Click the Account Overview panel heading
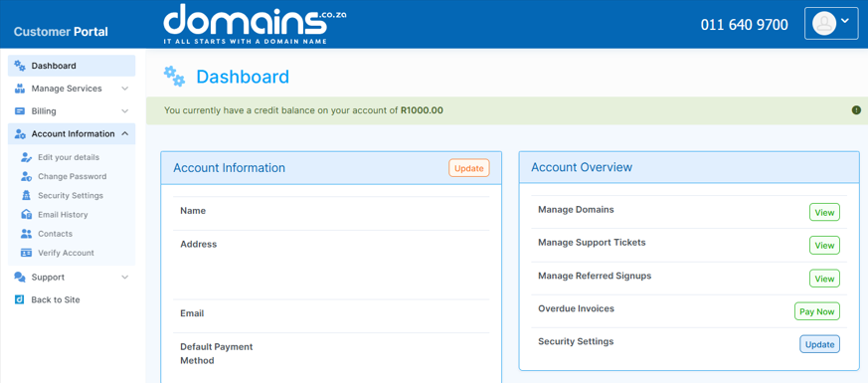This screenshot has width=868, height=383. [x=582, y=167]
